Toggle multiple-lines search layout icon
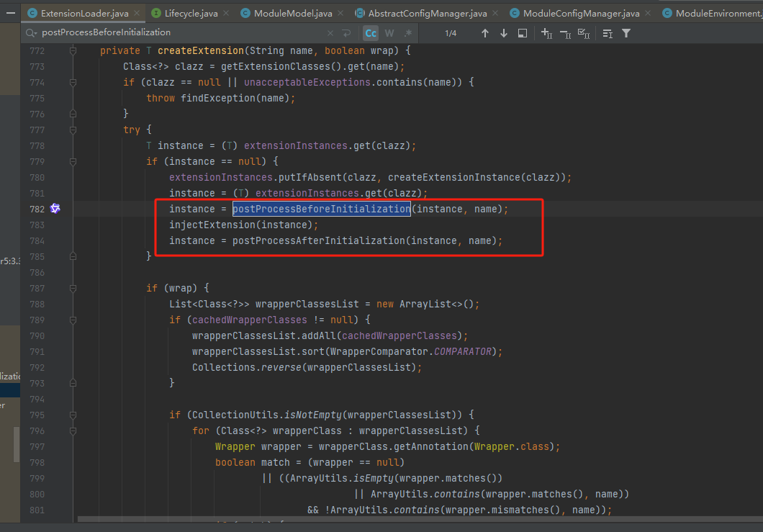This screenshot has height=532, width=763. (608, 33)
